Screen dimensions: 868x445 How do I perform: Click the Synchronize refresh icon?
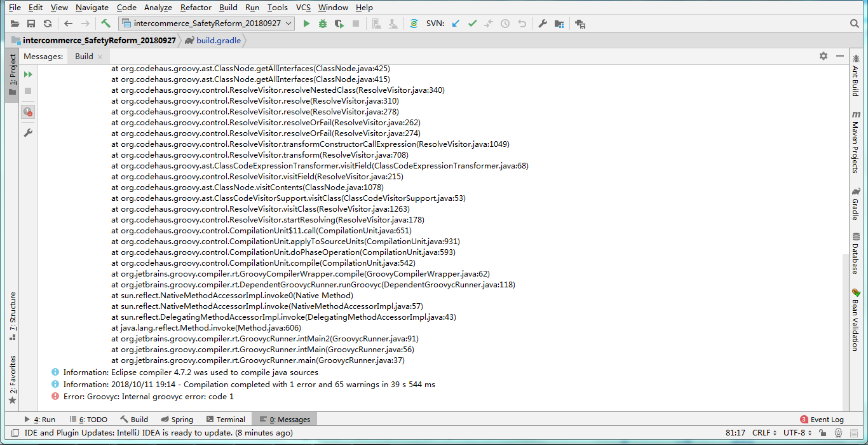coord(48,24)
